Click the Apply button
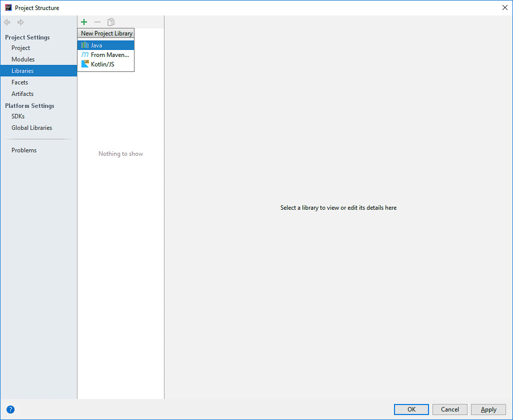513x420 pixels. tap(488, 410)
